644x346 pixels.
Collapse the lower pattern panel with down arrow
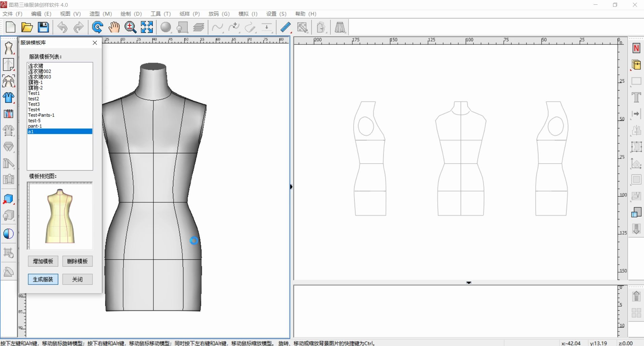pyautogui.click(x=468, y=283)
